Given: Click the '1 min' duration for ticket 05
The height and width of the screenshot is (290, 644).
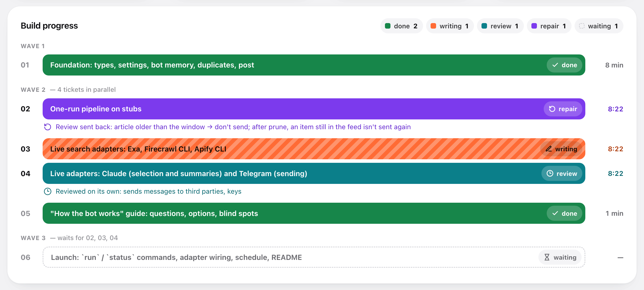Looking at the screenshot, I should tap(614, 213).
